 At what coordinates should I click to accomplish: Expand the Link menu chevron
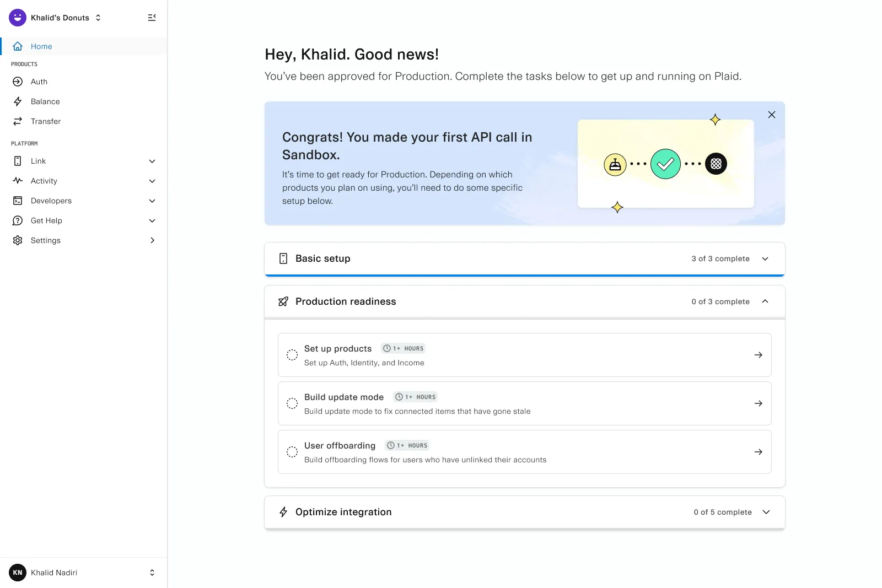tap(152, 161)
